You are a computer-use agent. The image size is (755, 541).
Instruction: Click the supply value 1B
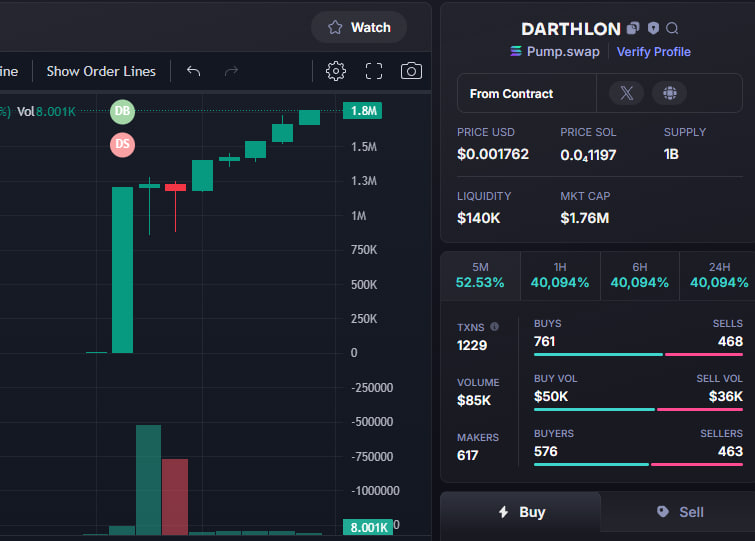pos(671,154)
